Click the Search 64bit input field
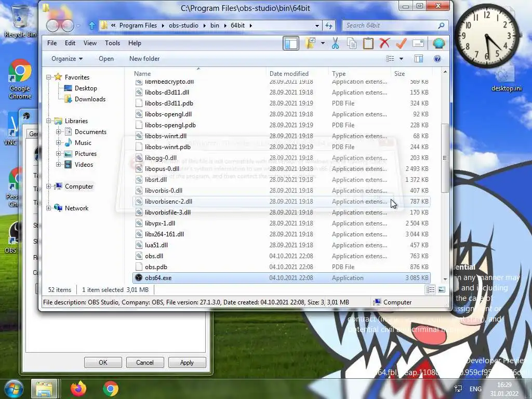This screenshot has height=399, width=532. [395, 25]
